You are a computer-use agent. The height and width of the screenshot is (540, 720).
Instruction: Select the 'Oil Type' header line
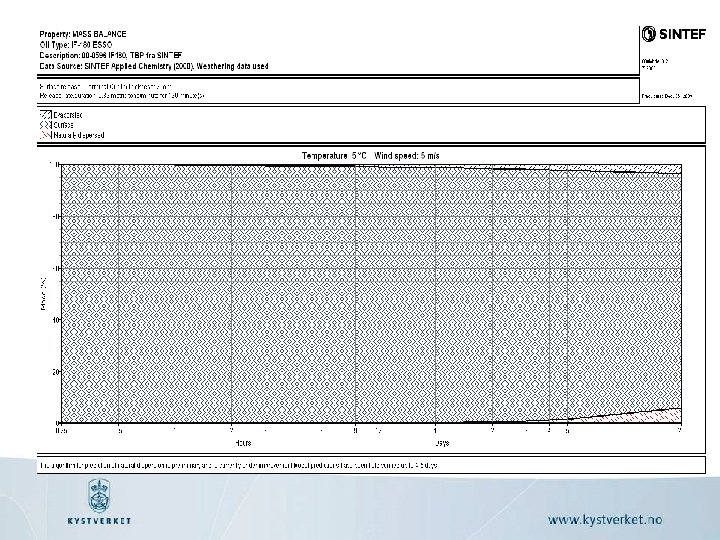[76, 45]
